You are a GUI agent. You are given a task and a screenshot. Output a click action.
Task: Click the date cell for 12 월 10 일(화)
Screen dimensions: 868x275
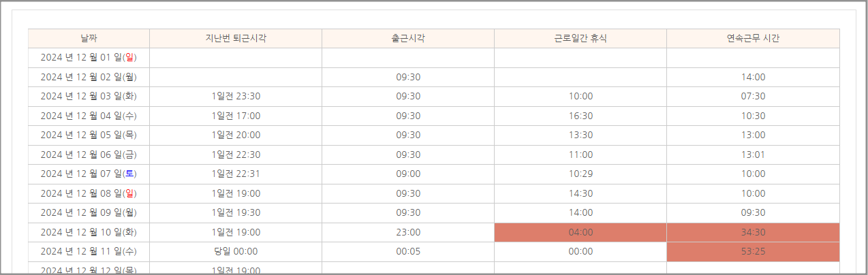(89, 232)
